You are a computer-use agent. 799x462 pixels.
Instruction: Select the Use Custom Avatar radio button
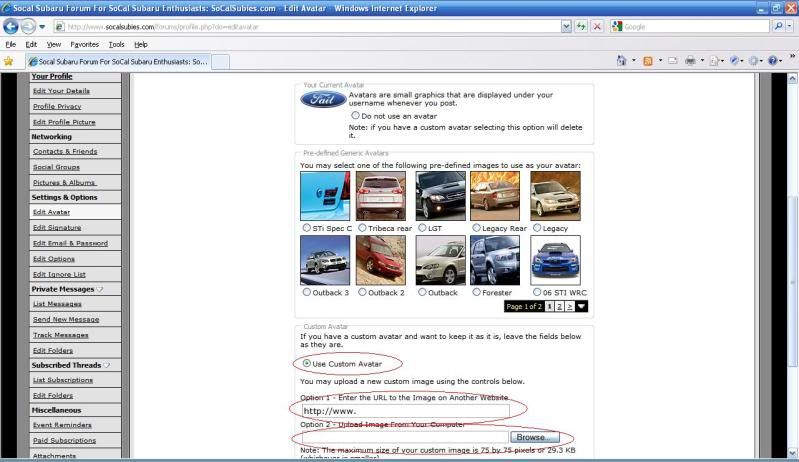pos(305,363)
